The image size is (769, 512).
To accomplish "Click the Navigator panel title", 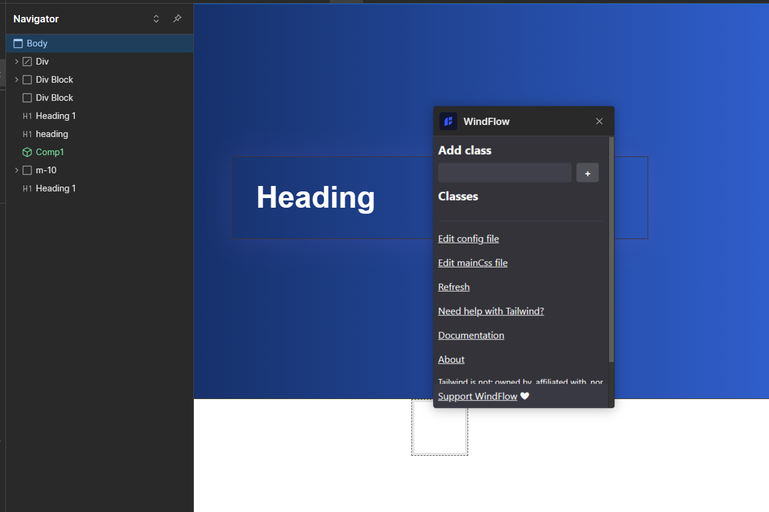I will coord(36,19).
